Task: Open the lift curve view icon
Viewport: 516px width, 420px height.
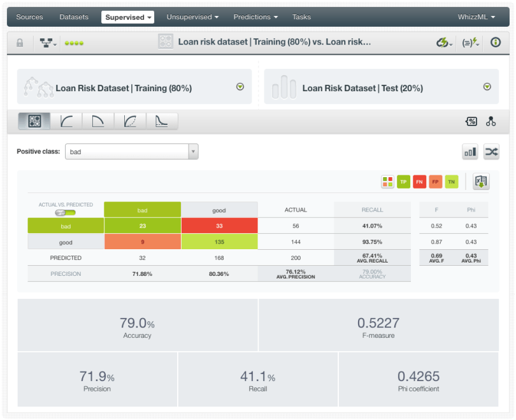Action: click(x=162, y=121)
